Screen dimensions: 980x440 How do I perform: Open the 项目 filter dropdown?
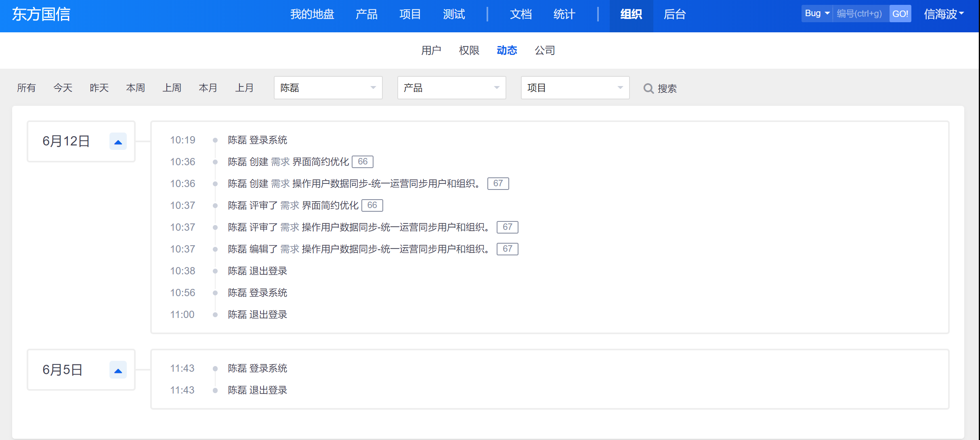click(x=575, y=88)
